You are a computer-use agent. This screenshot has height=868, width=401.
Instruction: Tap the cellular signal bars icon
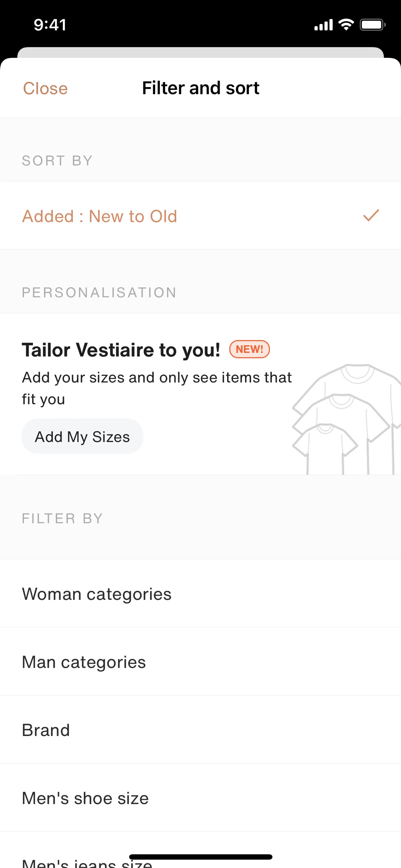pos(324,25)
